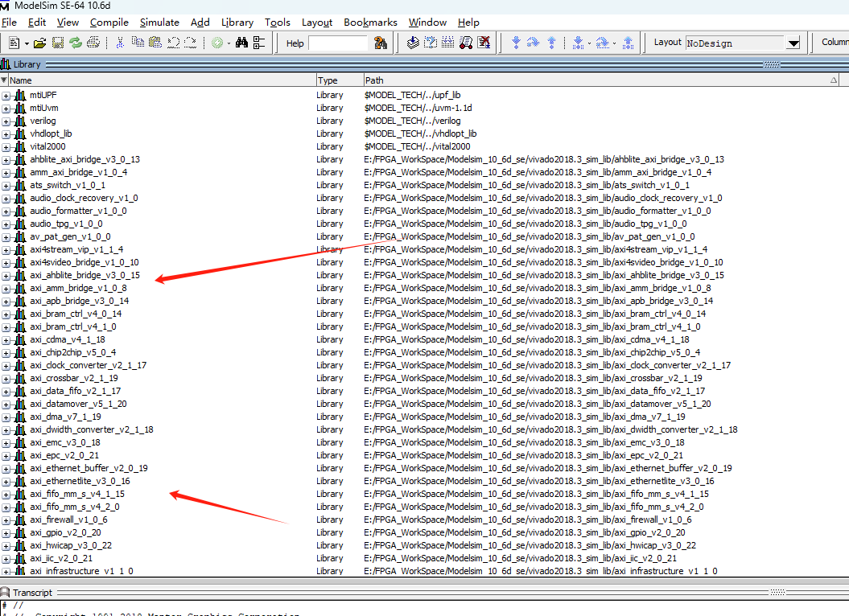Click path text for axi_cdma_v4_1_18

tap(527, 340)
